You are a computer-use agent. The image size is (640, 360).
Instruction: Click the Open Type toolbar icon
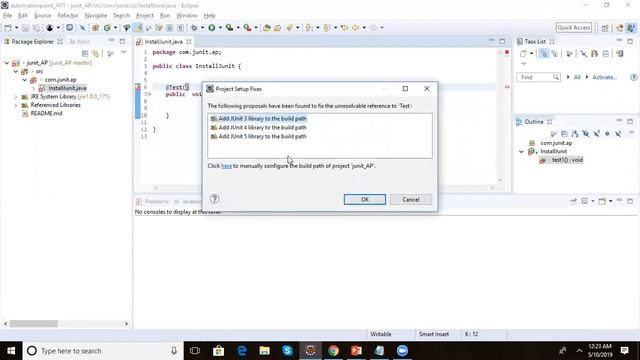point(267,28)
